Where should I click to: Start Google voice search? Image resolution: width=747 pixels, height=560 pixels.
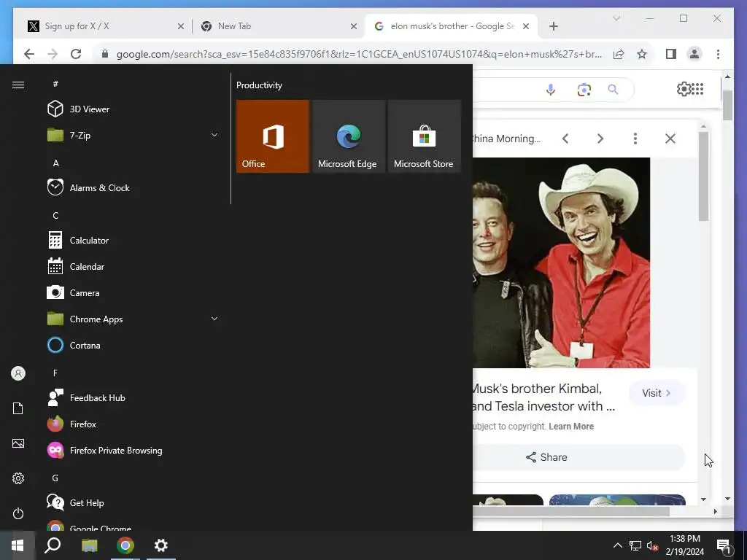550,89
